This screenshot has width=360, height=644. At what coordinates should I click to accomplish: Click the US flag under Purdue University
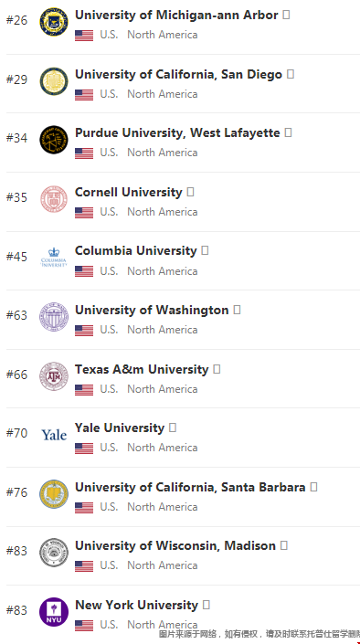(x=84, y=153)
